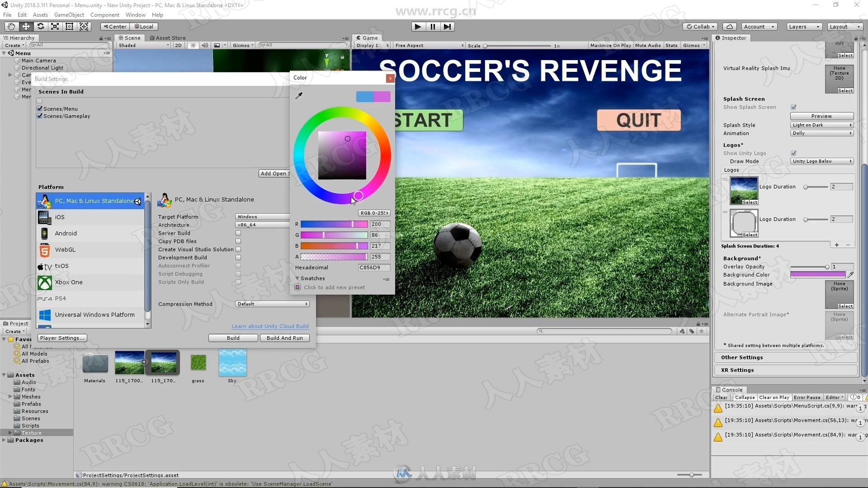868x488 pixels.
Task: Open Player Settings
Action: click(x=62, y=338)
